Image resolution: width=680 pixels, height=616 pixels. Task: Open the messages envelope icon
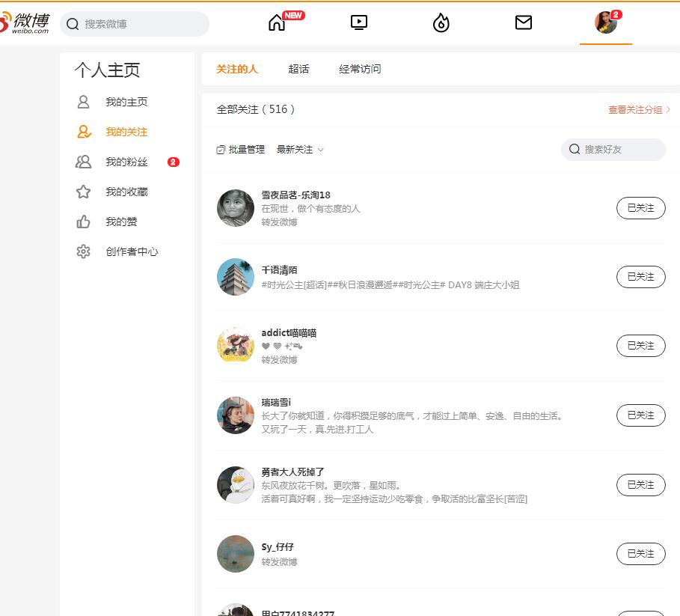coord(524,23)
